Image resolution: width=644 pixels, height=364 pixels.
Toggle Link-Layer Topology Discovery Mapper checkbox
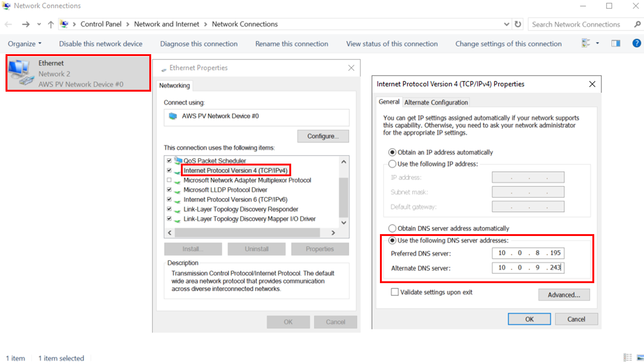(169, 219)
